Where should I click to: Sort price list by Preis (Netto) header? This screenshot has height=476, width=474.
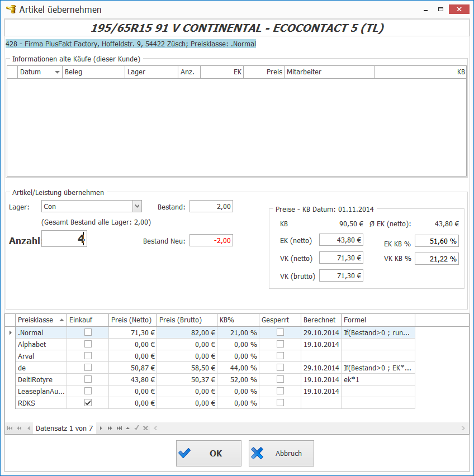click(132, 320)
